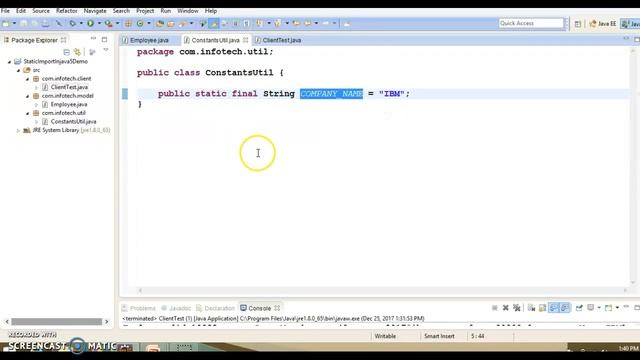Click the New file icon in toolbar
640x360 pixels.
(x=6, y=24)
